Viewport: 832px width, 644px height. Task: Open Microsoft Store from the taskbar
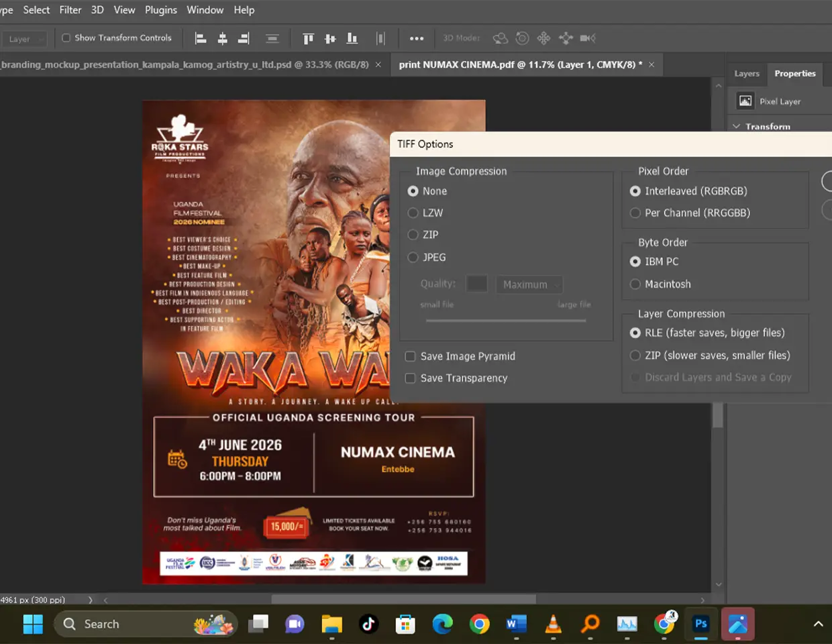pyautogui.click(x=405, y=625)
